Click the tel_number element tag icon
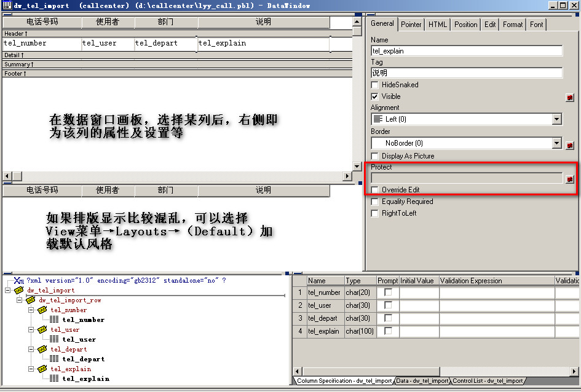581x392 pixels. 42,310
